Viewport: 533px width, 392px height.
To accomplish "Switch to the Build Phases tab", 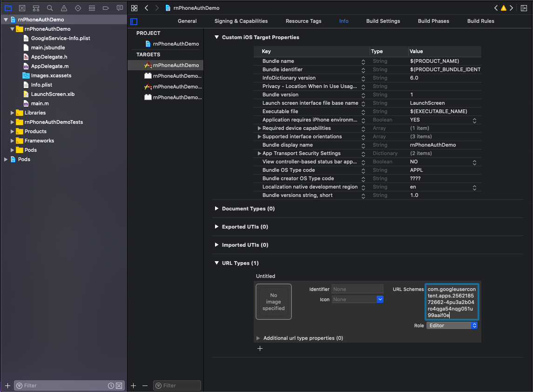I will click(433, 21).
